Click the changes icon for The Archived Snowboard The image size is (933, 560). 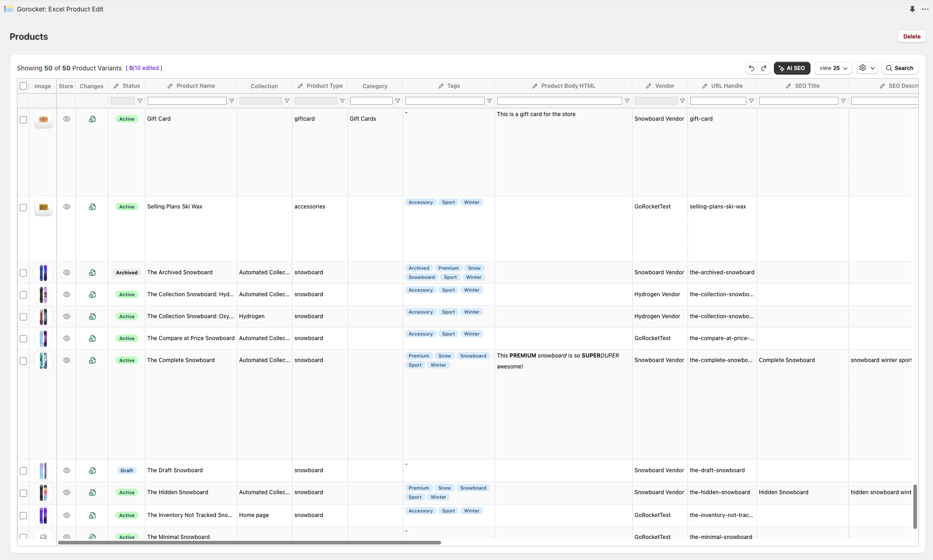click(92, 272)
